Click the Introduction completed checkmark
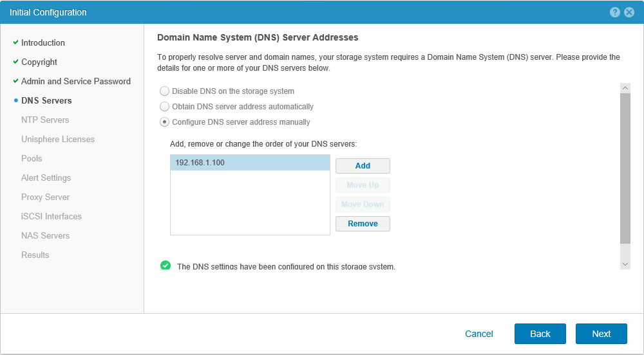The height and width of the screenshot is (355, 644). coord(15,42)
